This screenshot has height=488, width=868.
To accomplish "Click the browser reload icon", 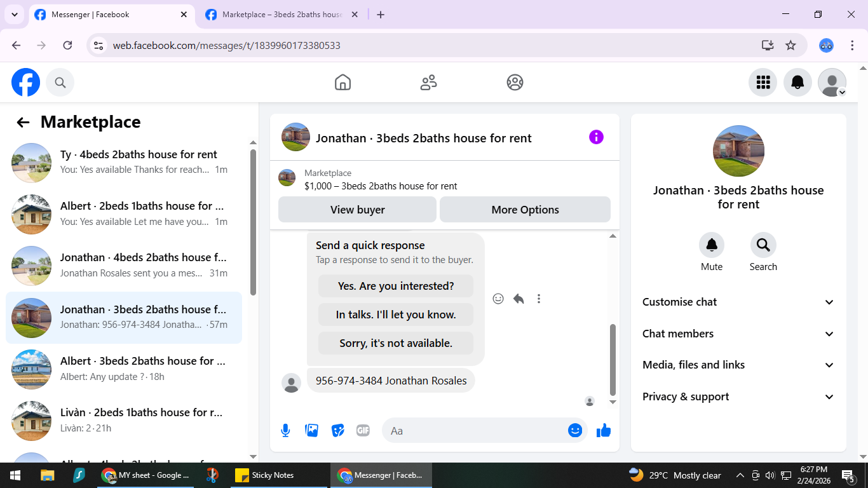I will [67, 45].
